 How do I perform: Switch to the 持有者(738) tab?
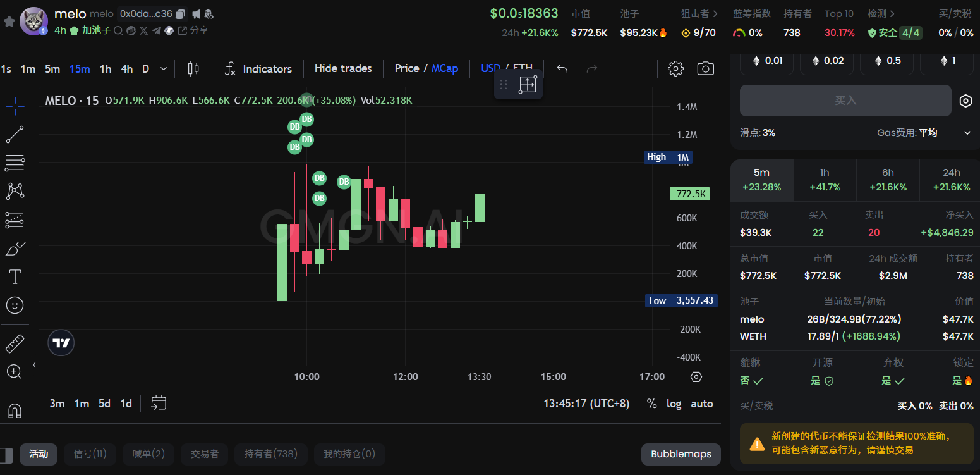click(270, 453)
